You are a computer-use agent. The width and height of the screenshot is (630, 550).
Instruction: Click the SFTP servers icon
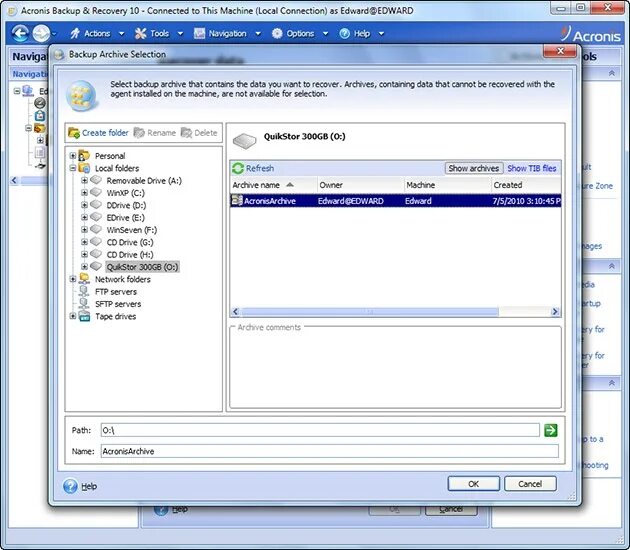click(x=84, y=304)
